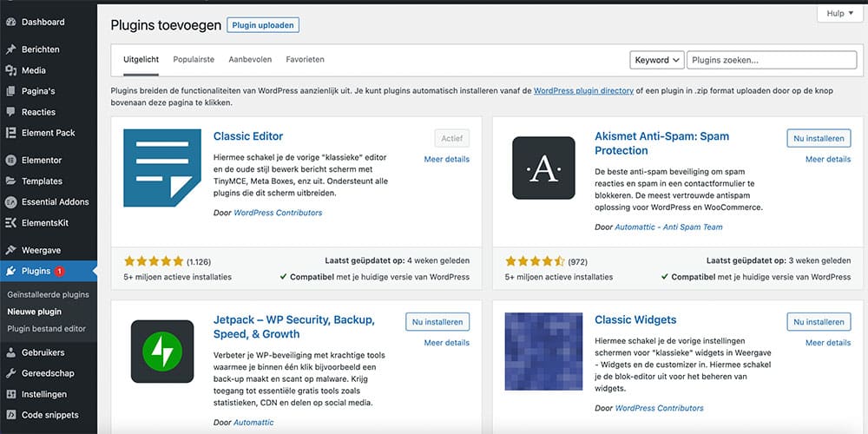Open Plugin bestand editor submenu item
This screenshot has width=868, height=434.
pyautogui.click(x=47, y=329)
